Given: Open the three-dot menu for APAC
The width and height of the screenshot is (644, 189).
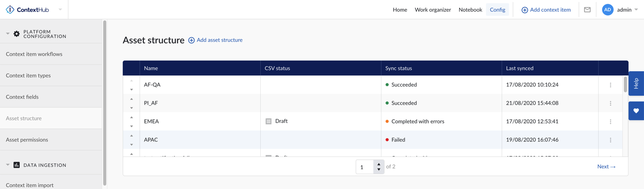Looking at the screenshot, I should [611, 140].
